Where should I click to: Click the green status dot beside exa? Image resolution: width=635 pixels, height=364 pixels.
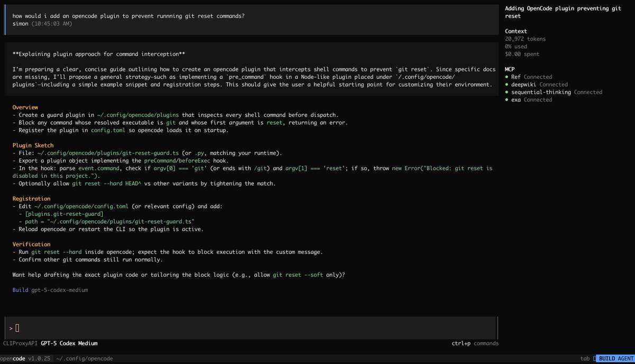pyautogui.click(x=507, y=100)
